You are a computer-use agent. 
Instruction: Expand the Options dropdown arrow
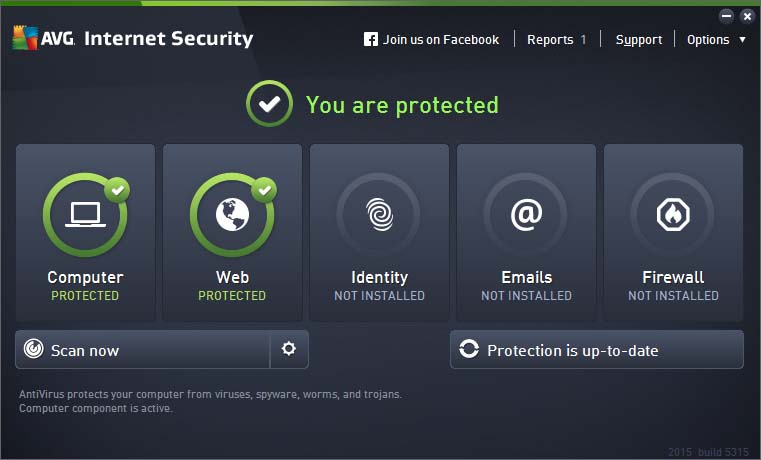[x=742, y=39]
